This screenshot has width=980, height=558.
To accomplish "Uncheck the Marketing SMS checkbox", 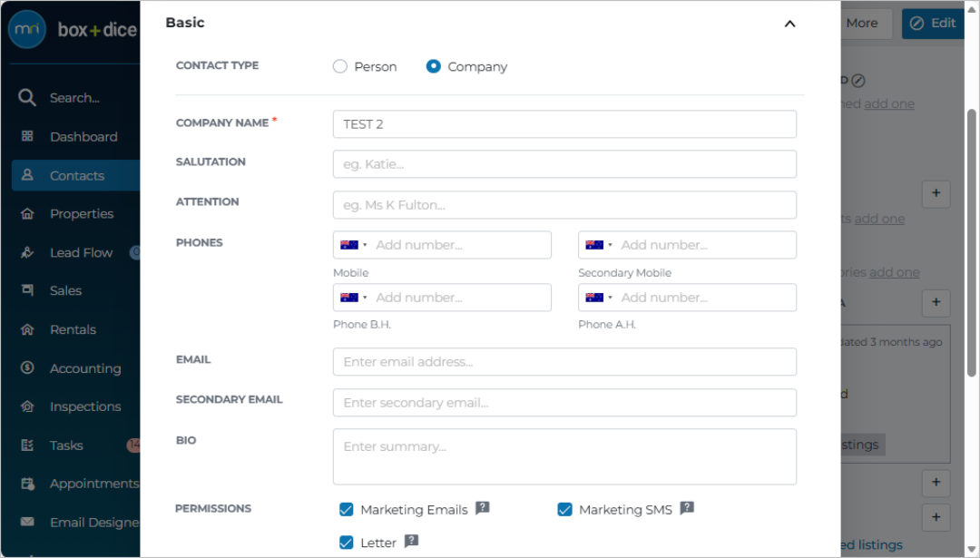I will point(564,509).
